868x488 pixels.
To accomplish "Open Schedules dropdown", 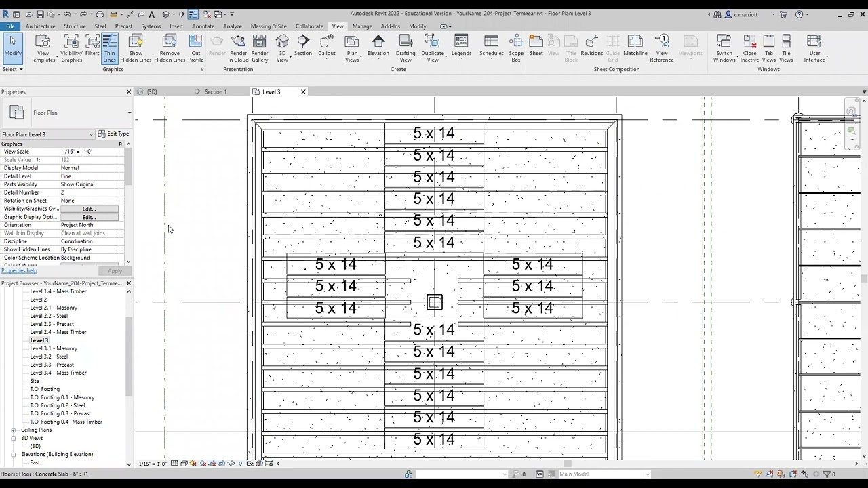I will (492, 47).
